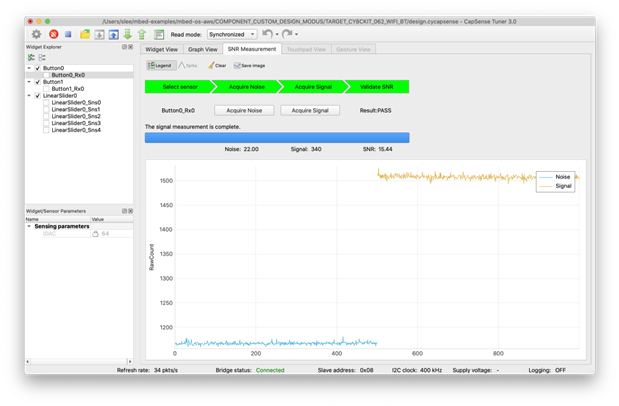
Task: Check the LinearSlider0_Sns2 checkbox
Action: pyautogui.click(x=46, y=116)
